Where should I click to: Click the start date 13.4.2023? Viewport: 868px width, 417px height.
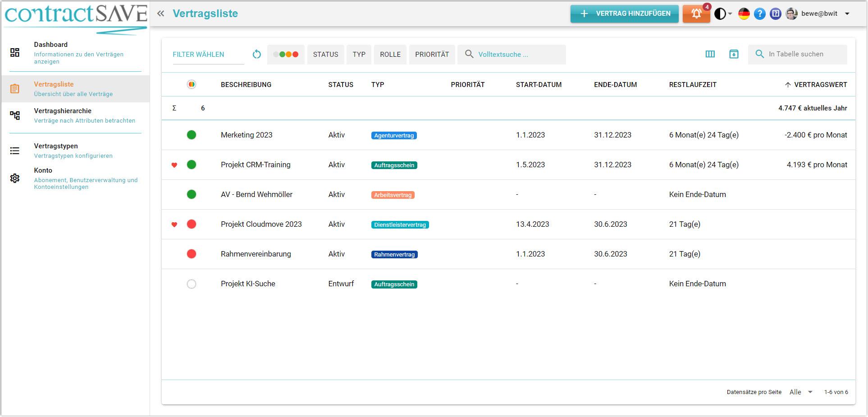532,224
